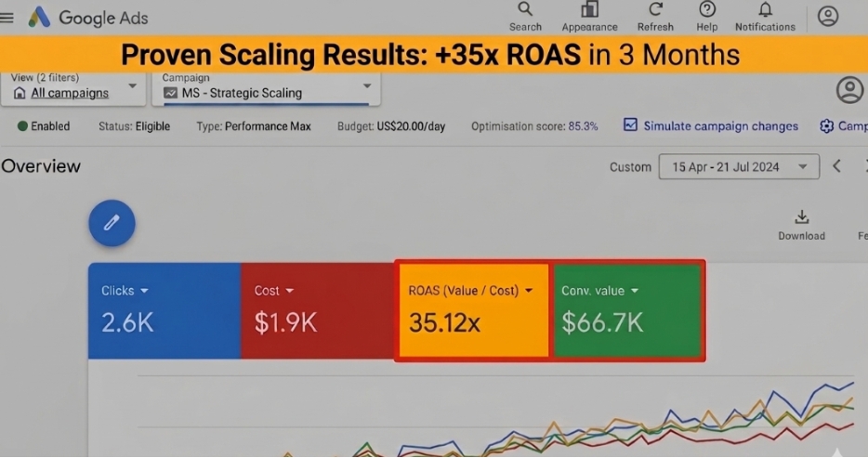Image resolution: width=868 pixels, height=458 pixels.
Task: Open the hamburger main menu
Action: (7, 18)
